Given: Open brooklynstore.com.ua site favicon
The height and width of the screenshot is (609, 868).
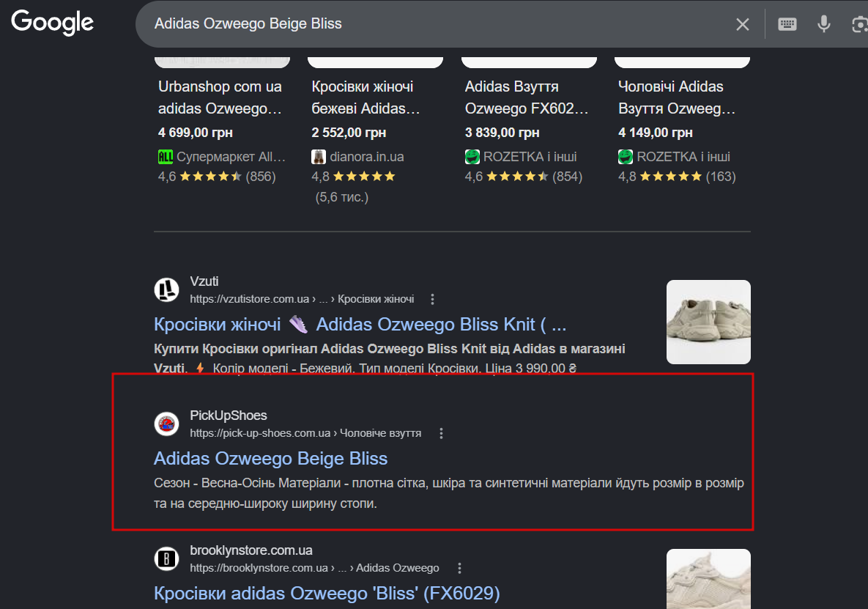Looking at the screenshot, I should (166, 558).
